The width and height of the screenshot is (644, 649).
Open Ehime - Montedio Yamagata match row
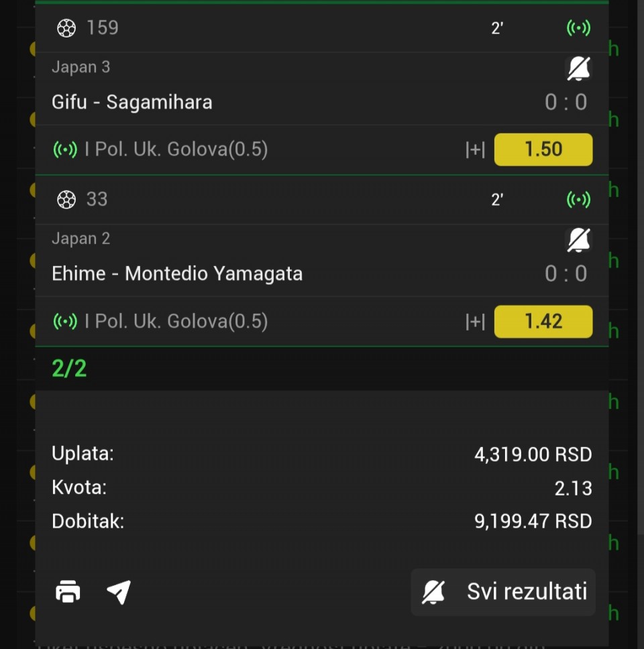click(x=322, y=274)
